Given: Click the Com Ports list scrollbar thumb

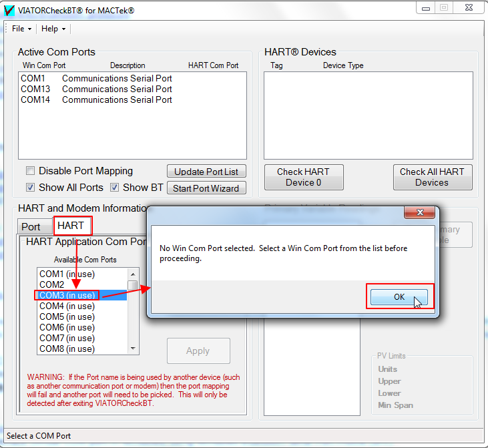Looking at the screenshot, I should [x=133, y=285].
